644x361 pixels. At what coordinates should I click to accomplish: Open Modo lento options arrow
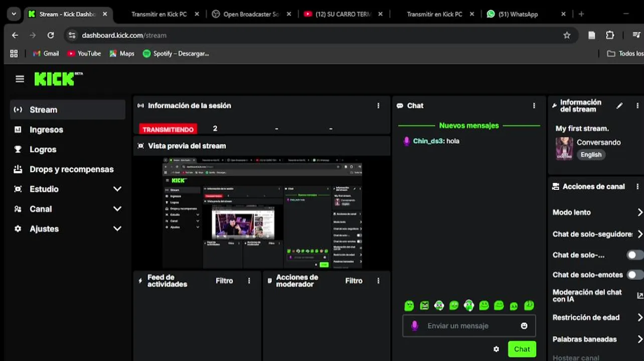(640, 212)
